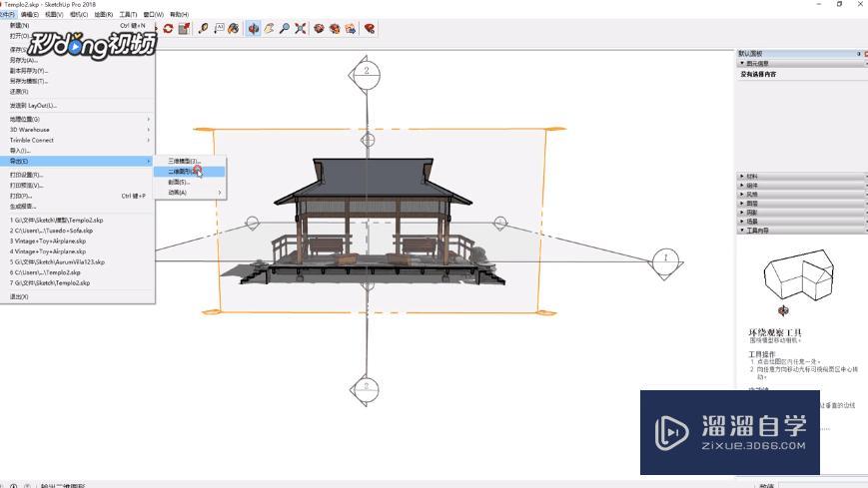The height and width of the screenshot is (488, 868).
Task: Select the Scale tool toolbar icon
Action: coord(184,28)
